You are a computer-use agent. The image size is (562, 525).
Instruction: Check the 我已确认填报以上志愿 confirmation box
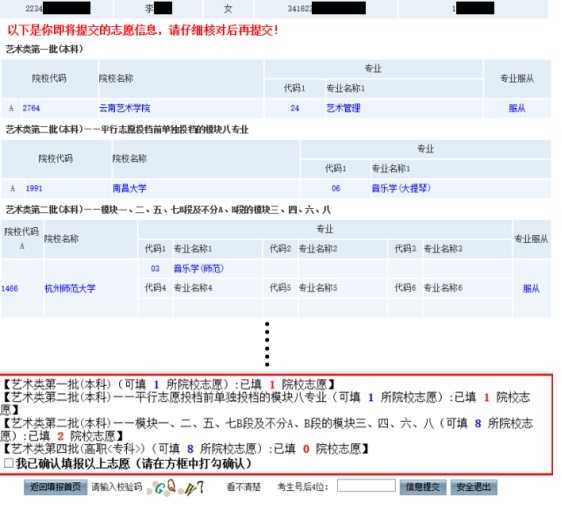[9, 463]
